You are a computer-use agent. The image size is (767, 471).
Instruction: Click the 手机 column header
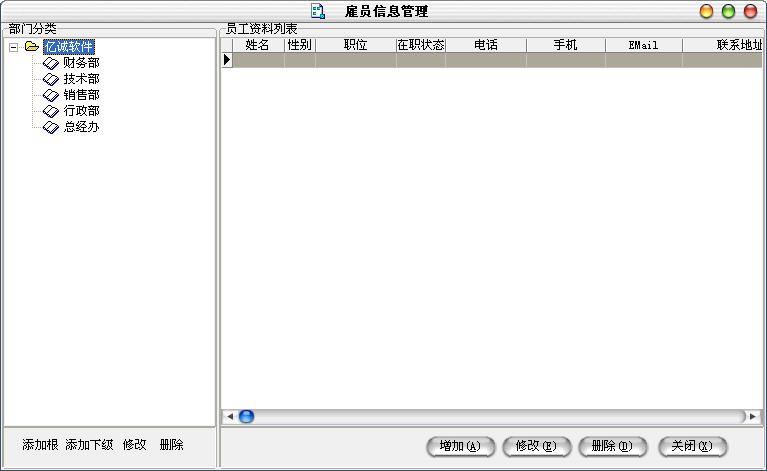click(565, 45)
